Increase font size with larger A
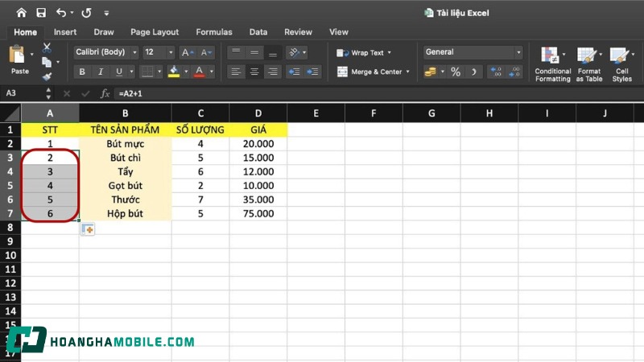This screenshot has width=644, height=362. coord(188,52)
